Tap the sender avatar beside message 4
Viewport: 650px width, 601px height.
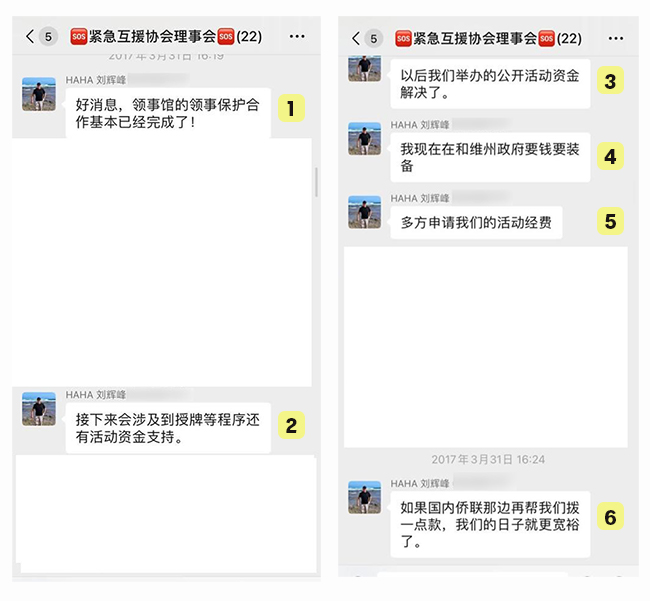pyautogui.click(x=364, y=138)
